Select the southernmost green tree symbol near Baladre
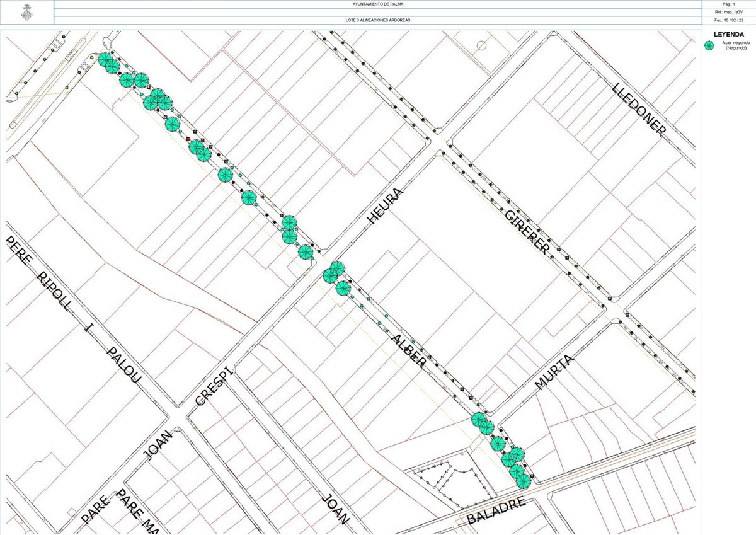 coord(523,482)
